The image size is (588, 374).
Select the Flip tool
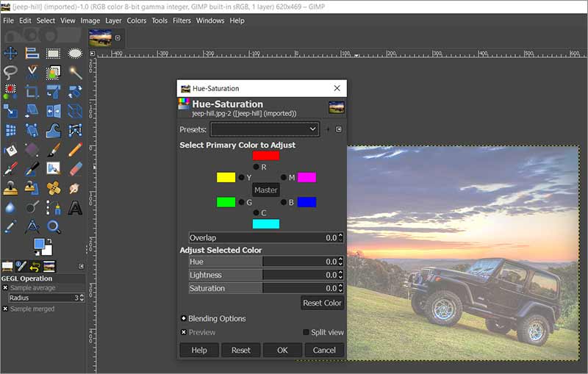53,111
